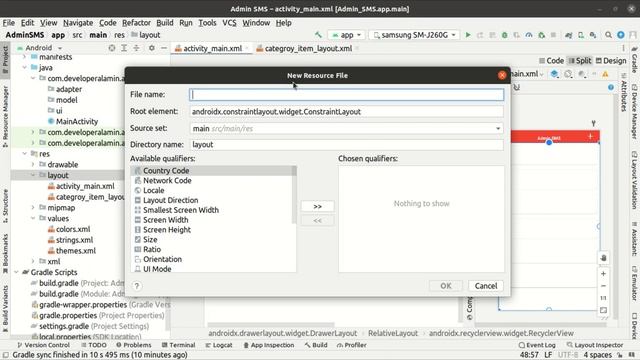Open the Refactor menu
Image resolution: width=640 pixels, height=360 pixels.
[x=136, y=23]
